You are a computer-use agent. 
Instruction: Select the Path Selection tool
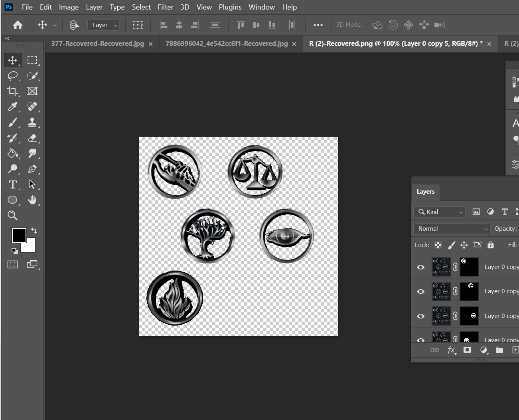(32, 184)
